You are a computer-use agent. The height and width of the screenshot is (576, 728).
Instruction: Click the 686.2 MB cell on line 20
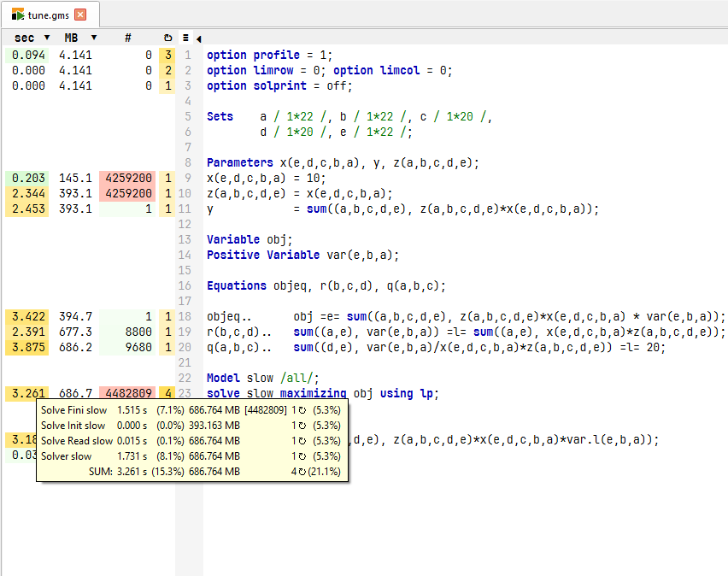[75, 347]
